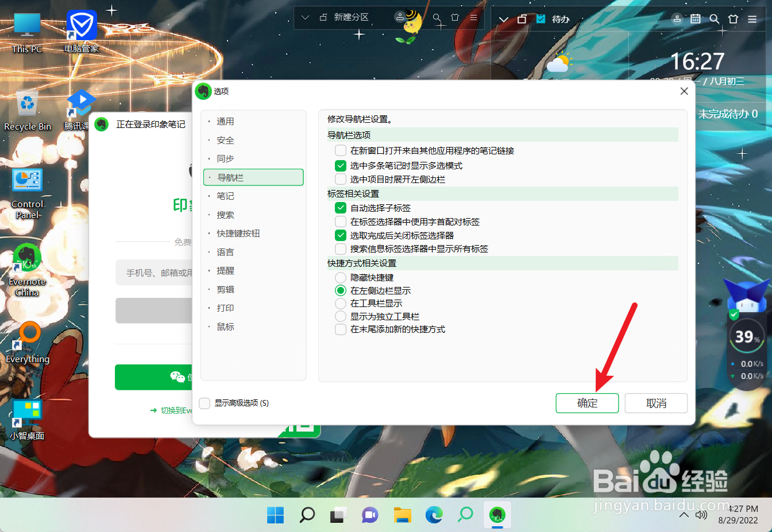Click the skin shirt icon in 待办 widget
This screenshot has width=772, height=532.
click(x=733, y=18)
